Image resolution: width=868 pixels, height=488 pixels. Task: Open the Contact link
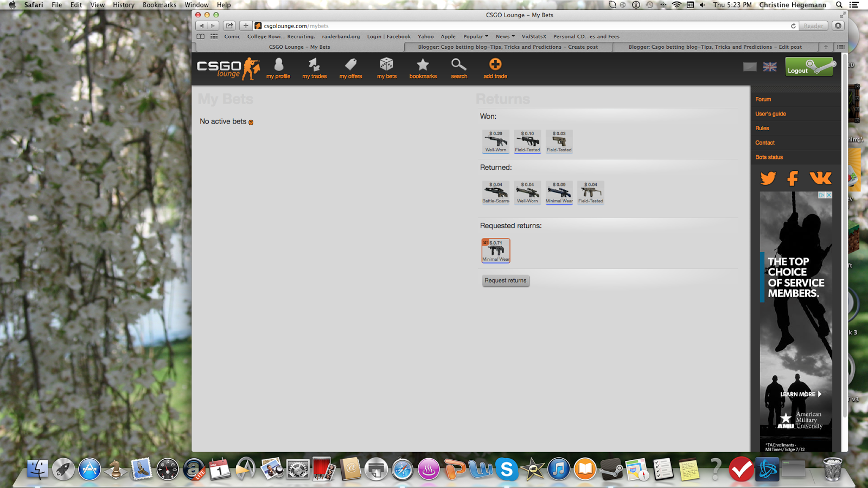point(765,143)
